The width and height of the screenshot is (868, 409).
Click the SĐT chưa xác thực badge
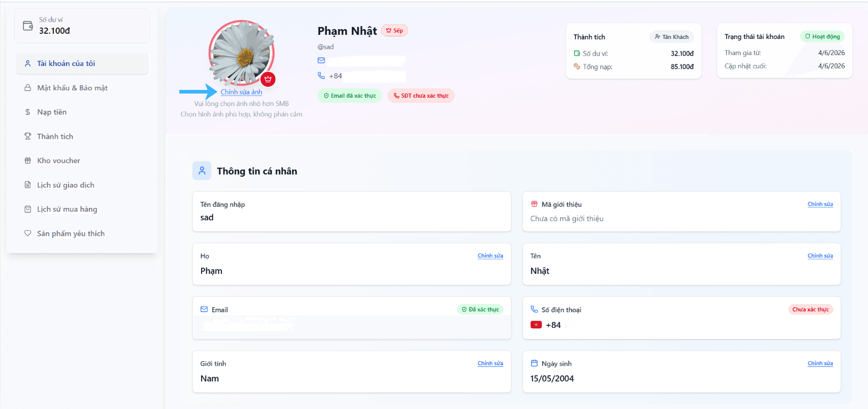(x=421, y=96)
